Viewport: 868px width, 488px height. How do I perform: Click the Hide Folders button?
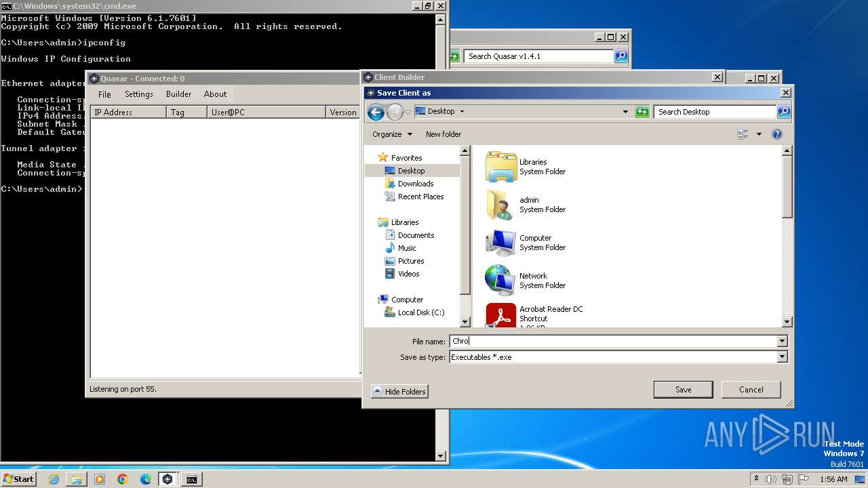399,392
